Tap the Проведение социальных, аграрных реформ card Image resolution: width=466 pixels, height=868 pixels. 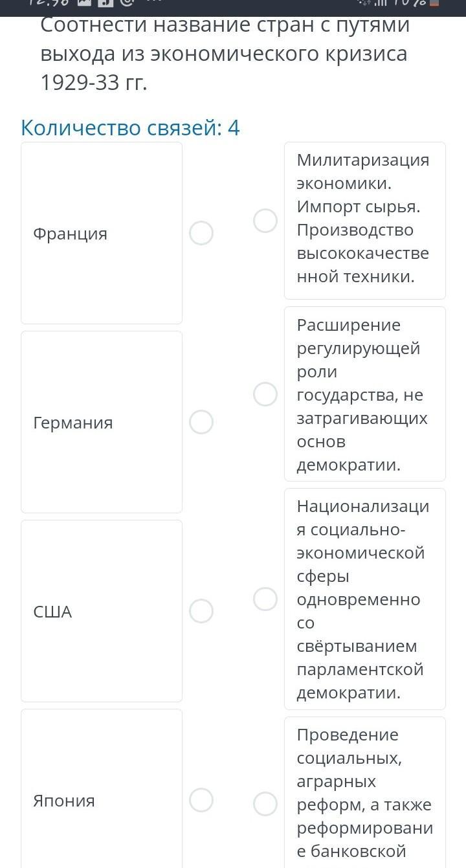coord(364,793)
